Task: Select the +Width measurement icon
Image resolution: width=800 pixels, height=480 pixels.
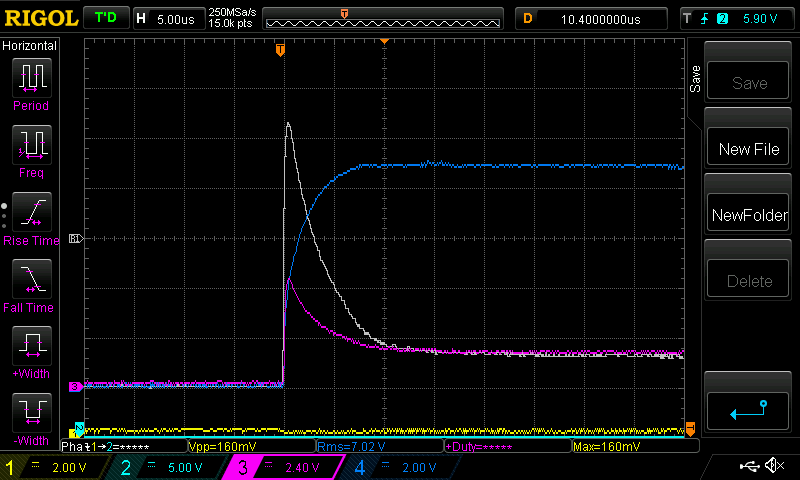Action: pyautogui.click(x=30, y=350)
